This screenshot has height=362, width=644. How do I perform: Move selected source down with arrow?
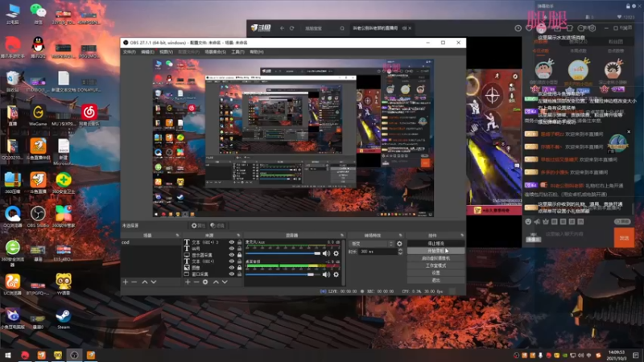(x=225, y=282)
